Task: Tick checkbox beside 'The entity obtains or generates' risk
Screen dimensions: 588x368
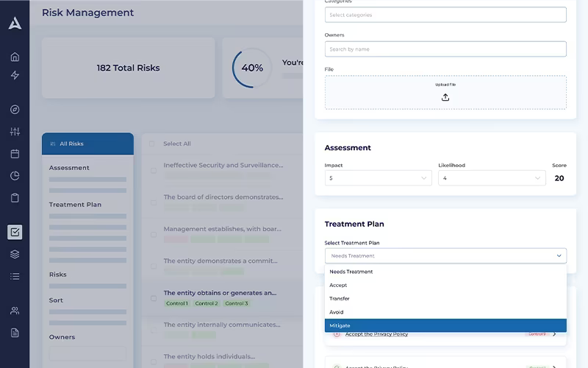Action: (154, 298)
